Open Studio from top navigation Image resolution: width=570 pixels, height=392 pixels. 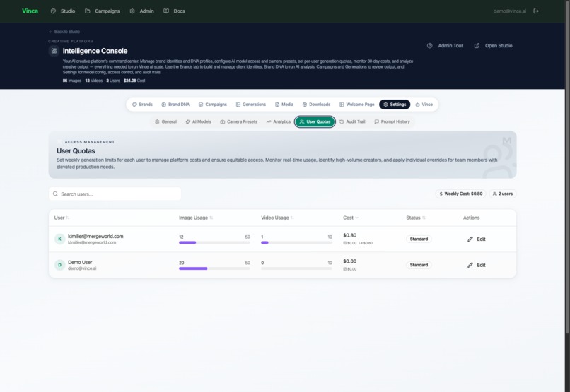click(63, 11)
